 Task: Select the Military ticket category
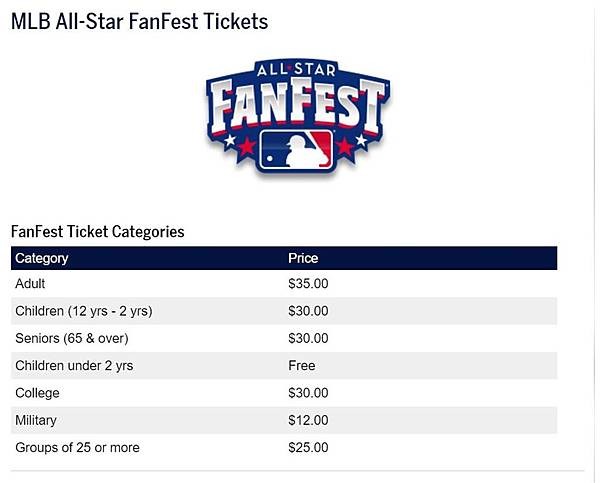[37, 420]
